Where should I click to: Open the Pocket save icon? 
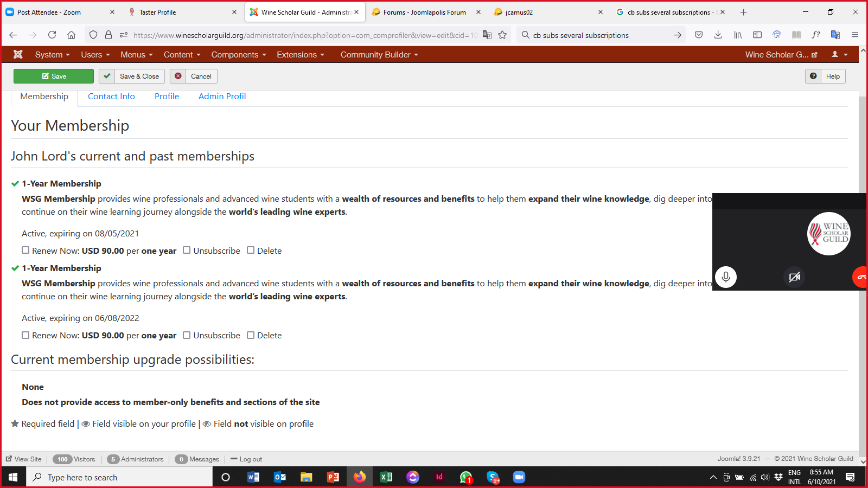tap(699, 35)
